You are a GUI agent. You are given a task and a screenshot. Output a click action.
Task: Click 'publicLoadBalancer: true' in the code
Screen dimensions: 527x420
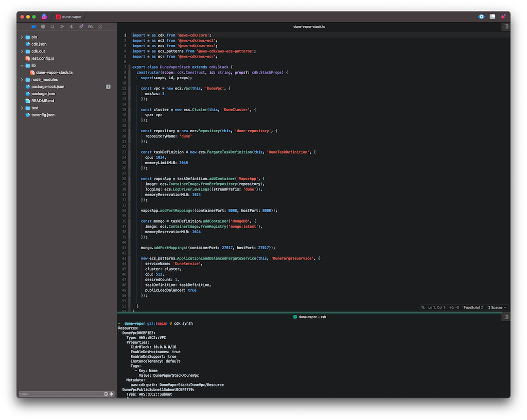click(x=171, y=290)
